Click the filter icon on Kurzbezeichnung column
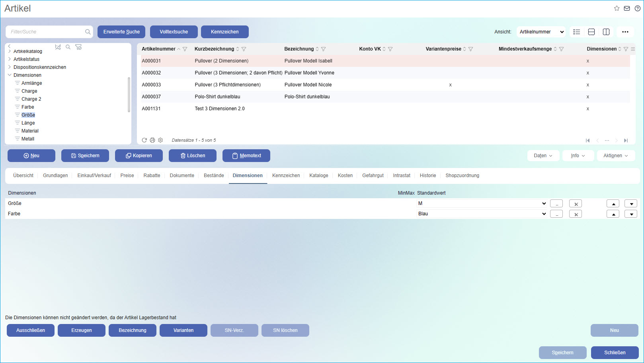 244,49
